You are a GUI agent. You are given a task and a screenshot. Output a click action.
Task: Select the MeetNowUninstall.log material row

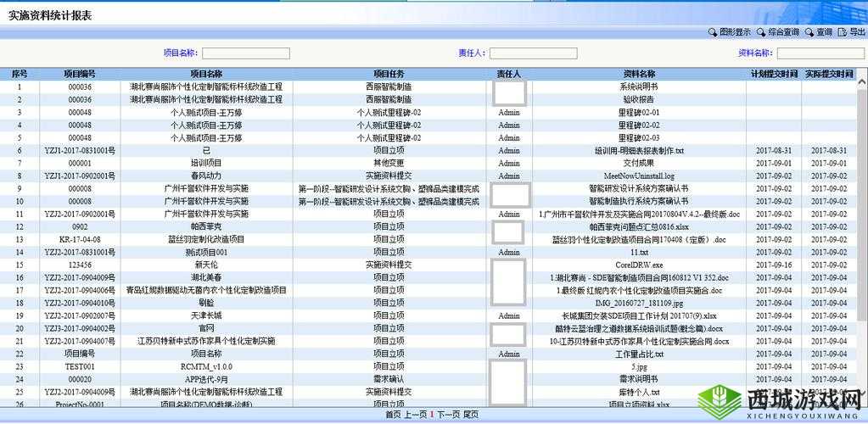pyautogui.click(x=639, y=176)
